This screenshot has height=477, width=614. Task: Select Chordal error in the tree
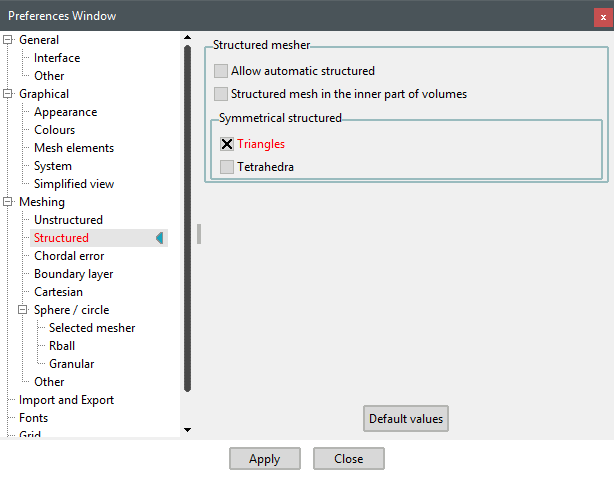pos(69,256)
